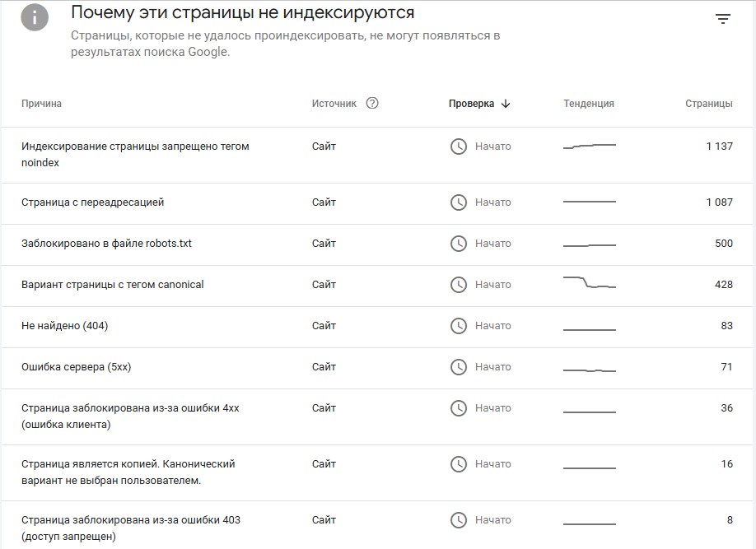Click page count 1 087 in the redirect row
Viewport: 756px width, 549px height.
tap(720, 202)
